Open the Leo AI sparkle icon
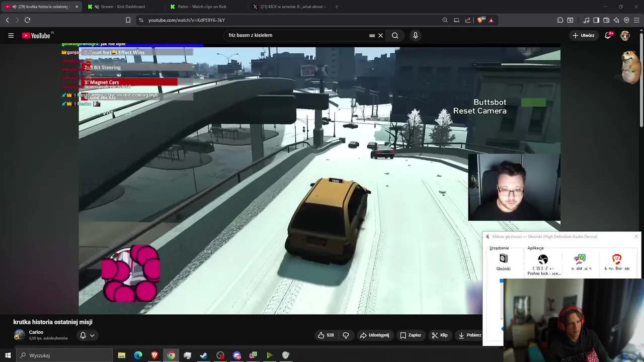The height and width of the screenshot is (362, 644). [616, 20]
